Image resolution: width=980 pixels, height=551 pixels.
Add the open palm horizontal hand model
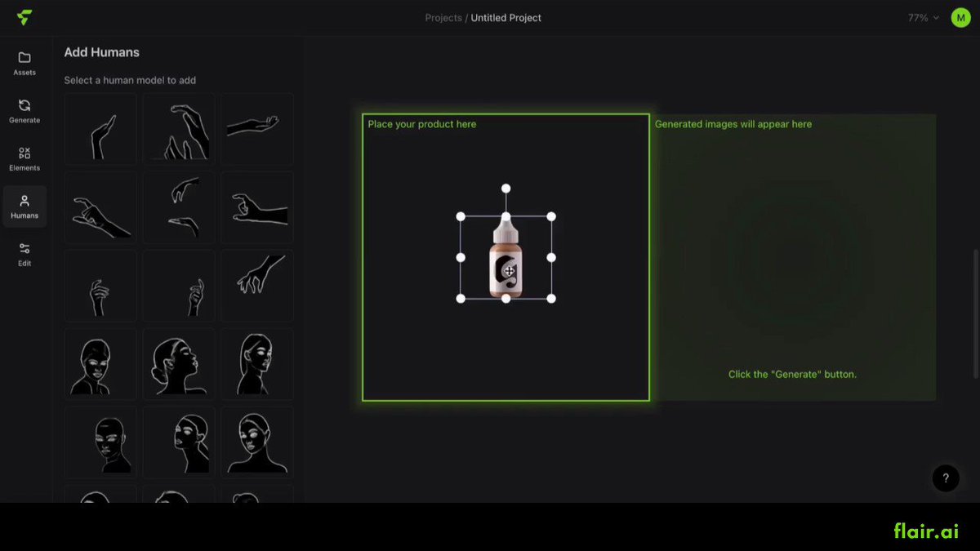point(257,129)
